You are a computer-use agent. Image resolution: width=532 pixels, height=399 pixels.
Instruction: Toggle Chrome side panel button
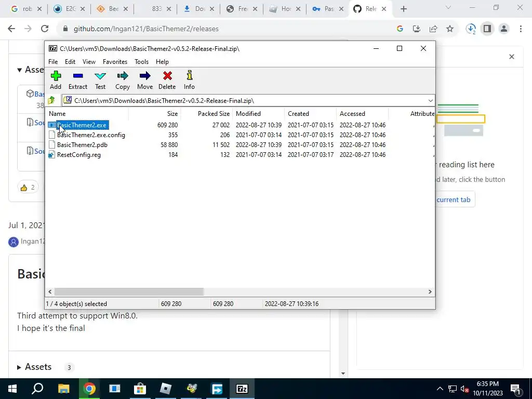pyautogui.click(x=487, y=29)
